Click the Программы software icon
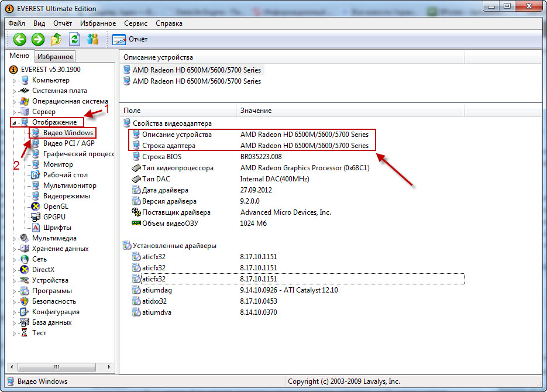The height and width of the screenshot is (392, 547). coord(25,291)
